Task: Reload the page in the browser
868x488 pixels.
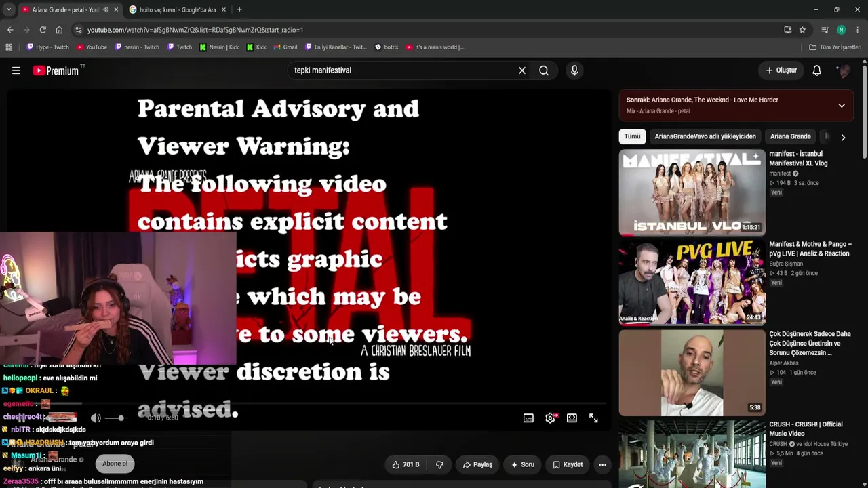Action: click(x=43, y=30)
